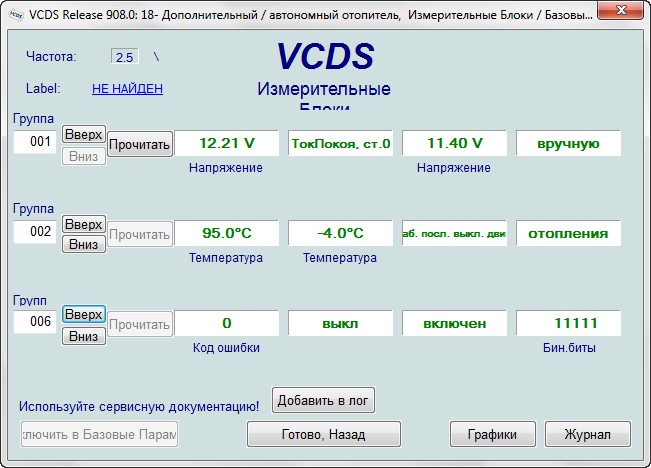This screenshot has width=651, height=468.
Task: Click Температура label under -4.0°C
Action: click(x=340, y=258)
